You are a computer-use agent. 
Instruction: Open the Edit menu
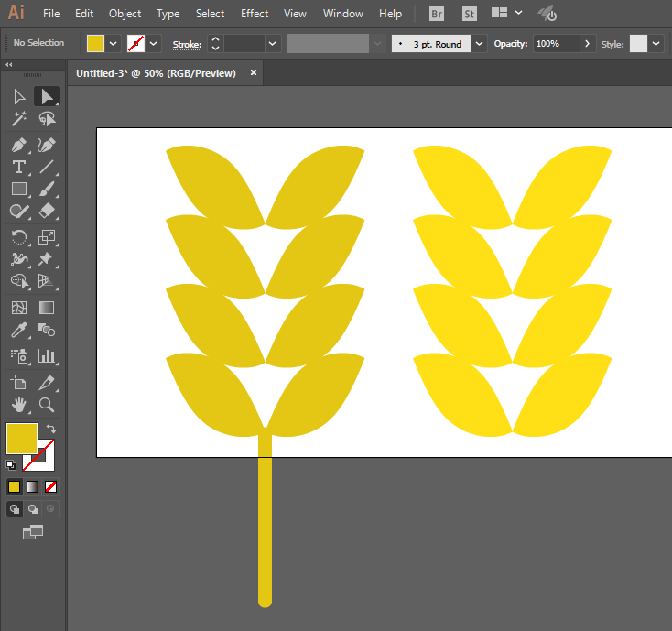[84, 14]
